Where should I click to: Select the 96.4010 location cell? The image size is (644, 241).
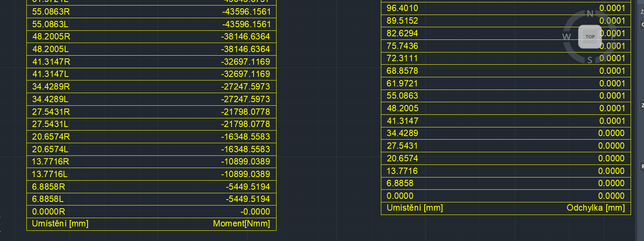402,8
